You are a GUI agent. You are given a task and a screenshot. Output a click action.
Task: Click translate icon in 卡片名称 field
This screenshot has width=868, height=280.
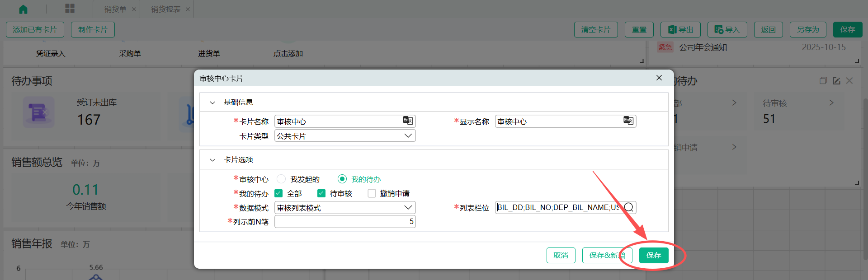pyautogui.click(x=408, y=121)
